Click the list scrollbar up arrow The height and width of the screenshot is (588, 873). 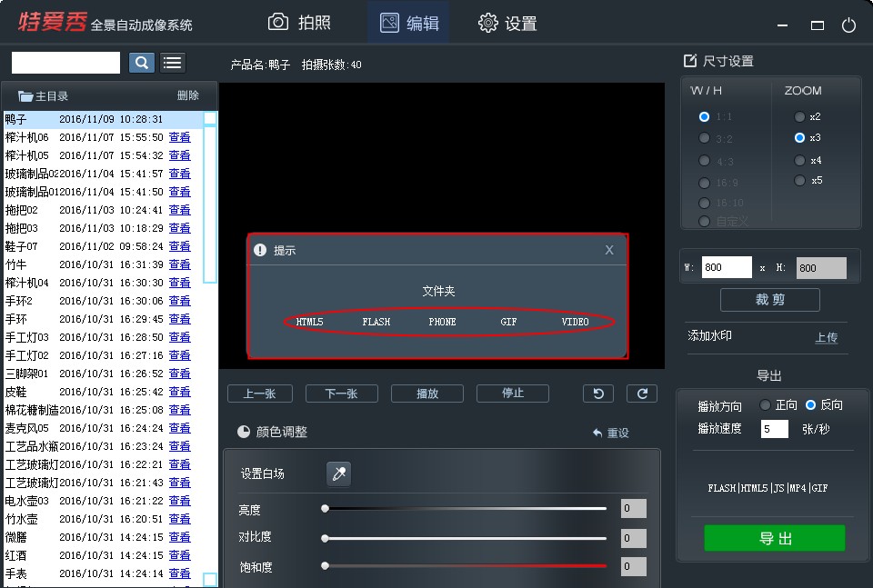(x=210, y=118)
